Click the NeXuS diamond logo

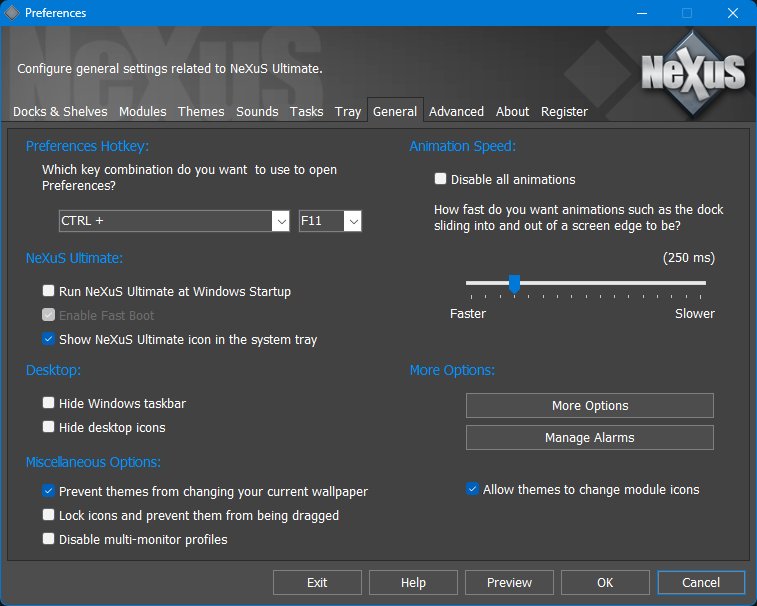[693, 73]
